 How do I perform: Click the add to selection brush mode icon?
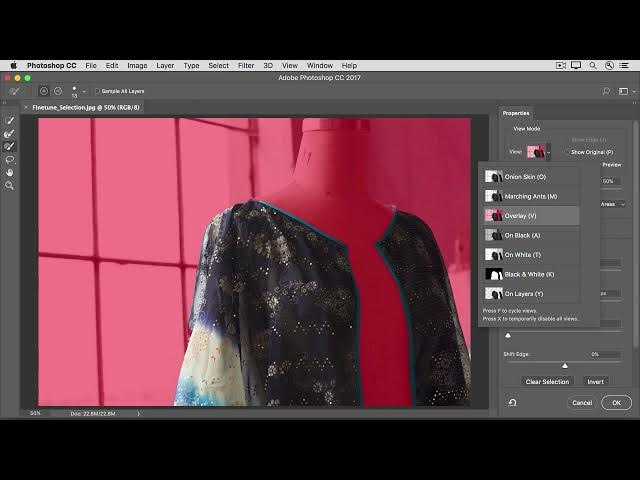(43, 91)
